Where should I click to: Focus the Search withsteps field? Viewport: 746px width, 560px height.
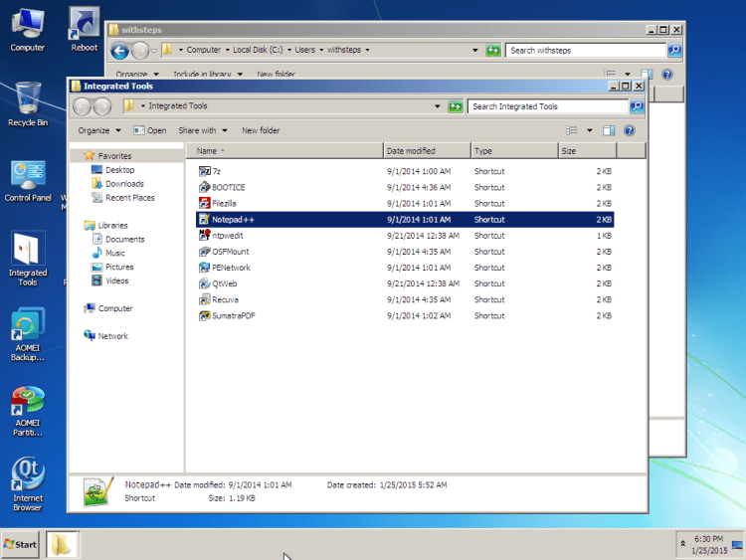click(586, 50)
